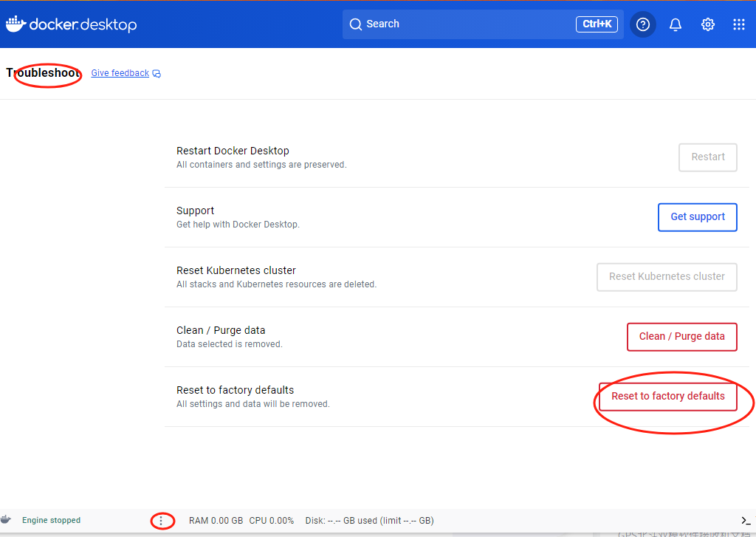
Task: Click the search magnifier icon
Action: 355,24
